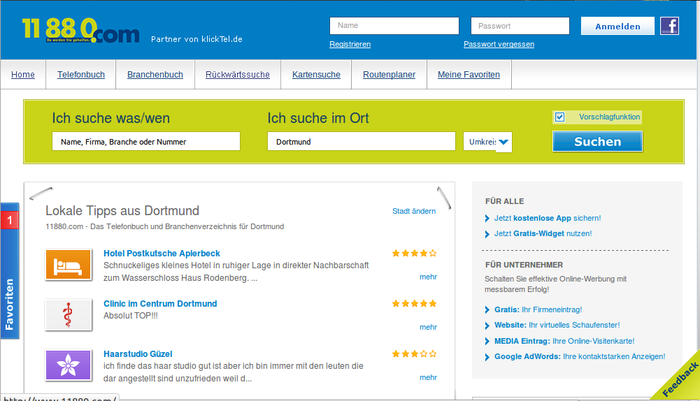Click the star rating of Haarstudio Güzel
Viewport: 700px width, 401px height.
pyautogui.click(x=414, y=354)
